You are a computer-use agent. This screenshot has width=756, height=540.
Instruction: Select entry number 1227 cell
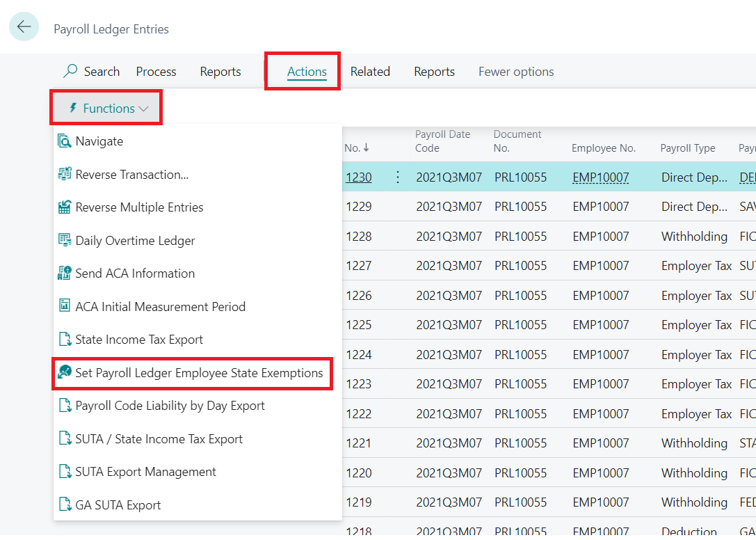point(359,266)
